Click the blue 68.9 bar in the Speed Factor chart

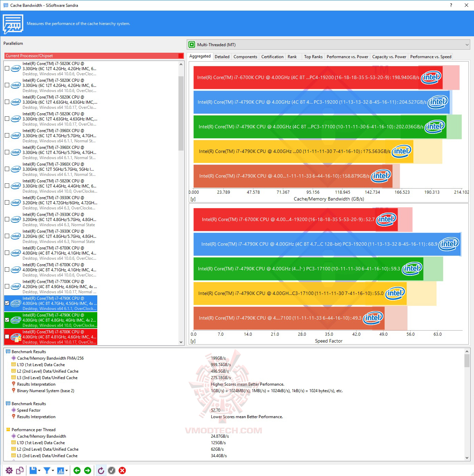tap(327, 244)
